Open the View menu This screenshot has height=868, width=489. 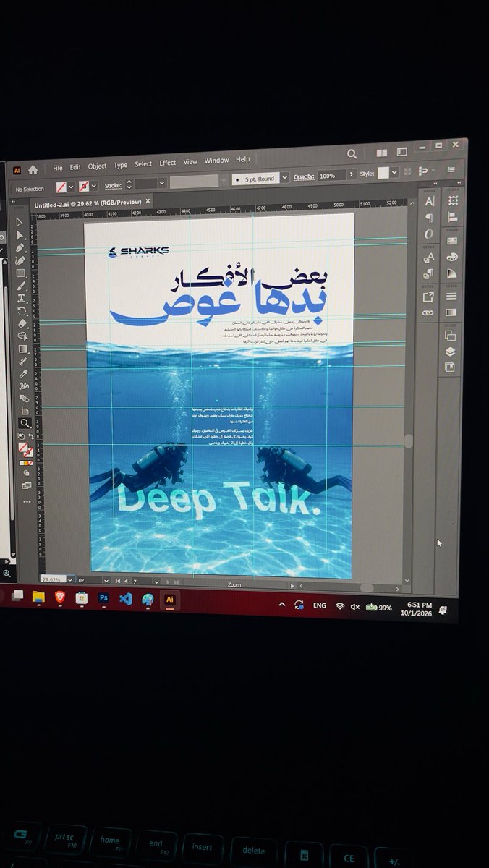click(x=190, y=162)
